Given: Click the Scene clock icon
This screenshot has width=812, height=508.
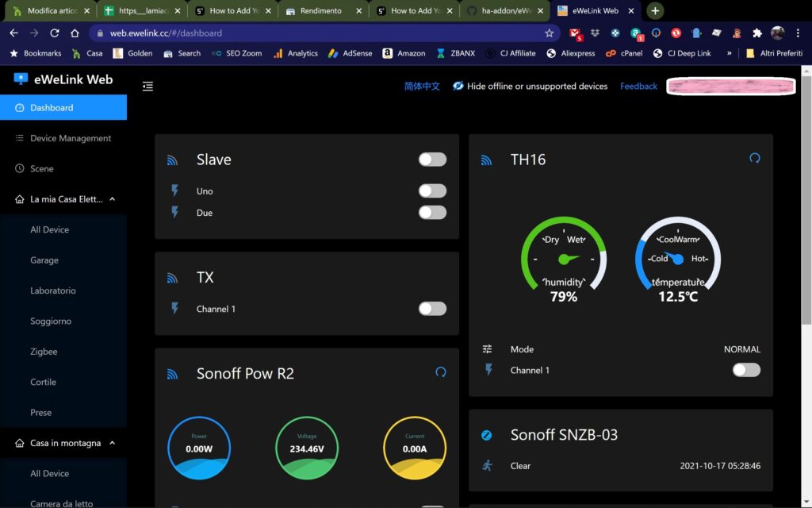Looking at the screenshot, I should coord(20,168).
